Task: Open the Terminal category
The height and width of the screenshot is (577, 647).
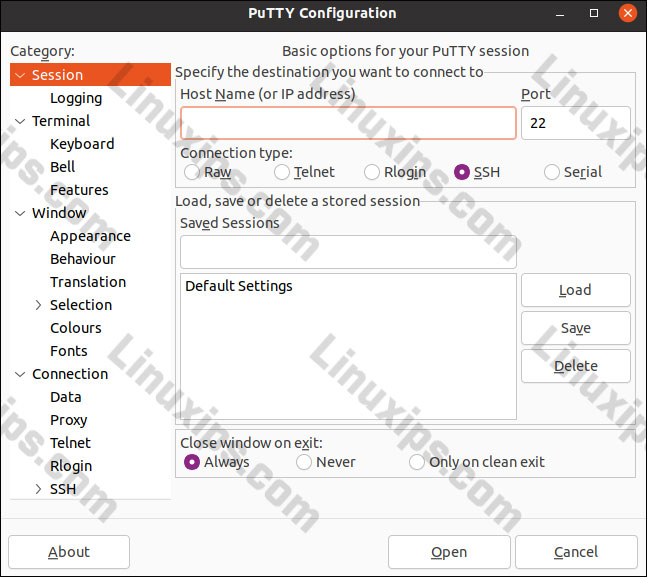Action: pyautogui.click(x=61, y=121)
